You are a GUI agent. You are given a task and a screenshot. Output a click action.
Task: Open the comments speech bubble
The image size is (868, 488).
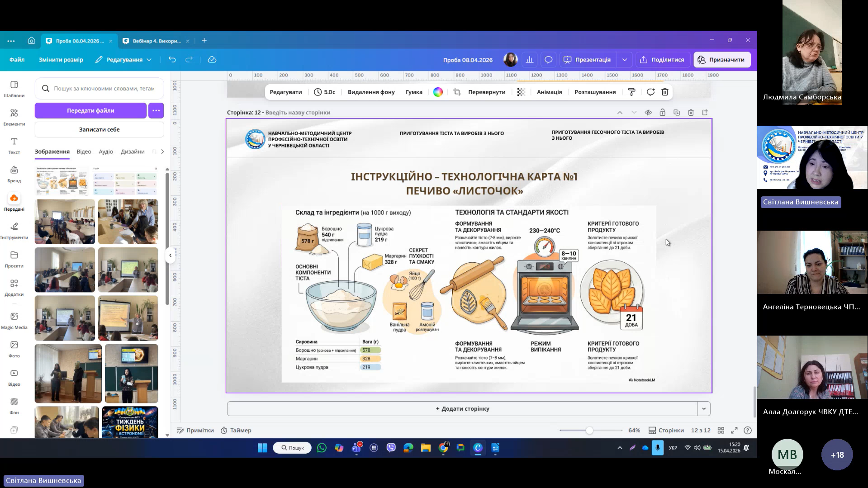[x=548, y=60]
